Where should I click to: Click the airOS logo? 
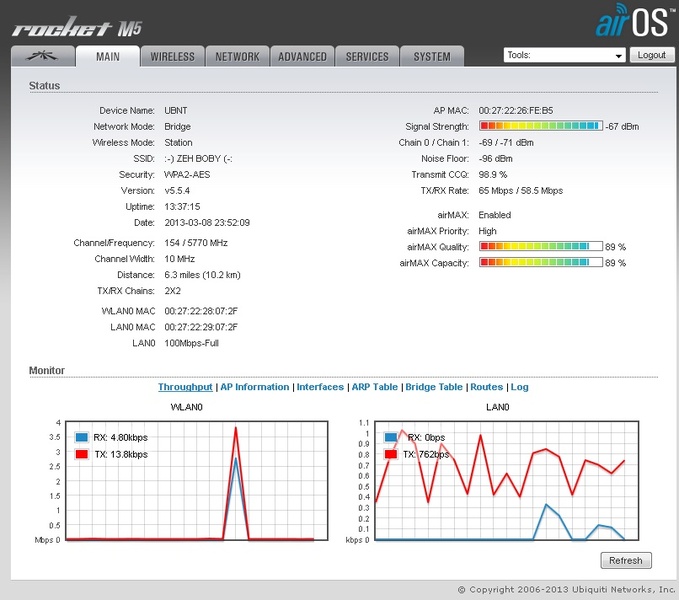click(x=635, y=21)
